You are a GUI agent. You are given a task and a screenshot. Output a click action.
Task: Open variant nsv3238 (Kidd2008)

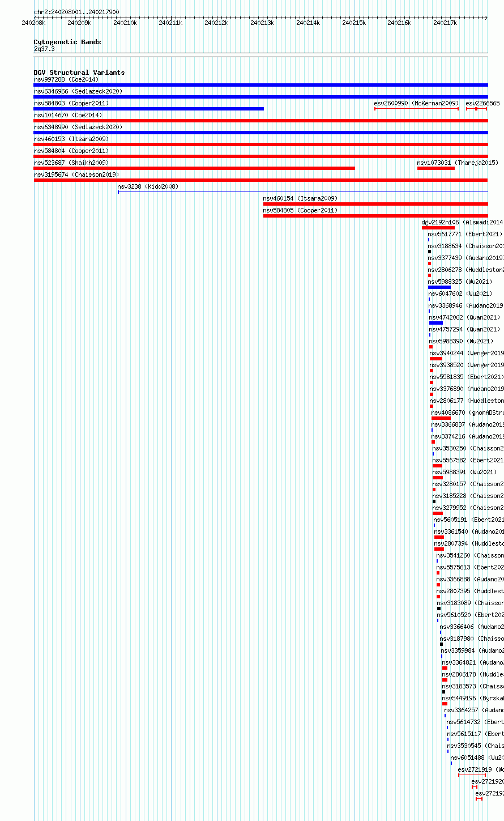coord(148,186)
